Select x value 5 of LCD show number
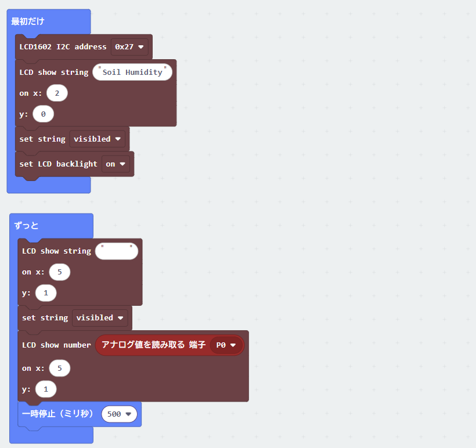Image resolution: width=476 pixels, height=448 pixels. [x=60, y=368]
